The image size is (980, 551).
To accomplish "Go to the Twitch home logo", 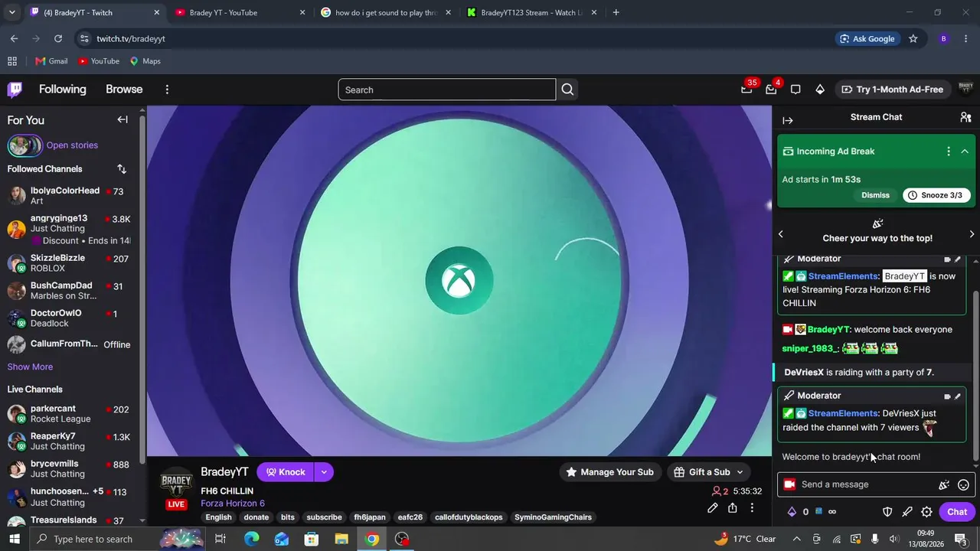I will (x=15, y=90).
